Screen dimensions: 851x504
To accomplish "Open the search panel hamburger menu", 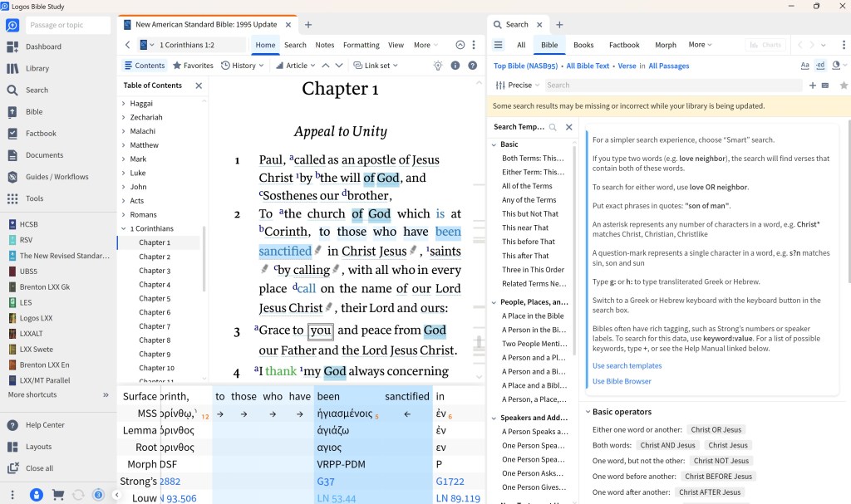I will 499,45.
